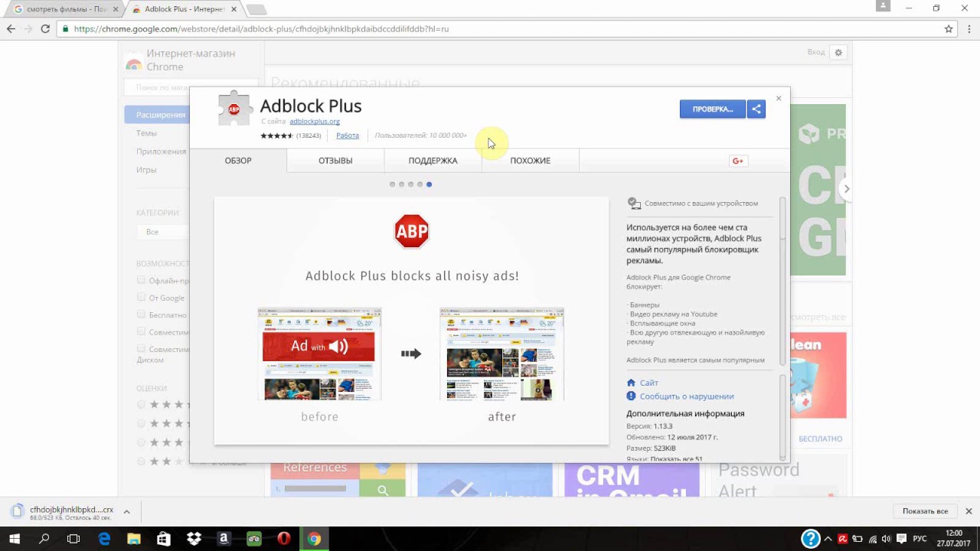Image resolution: width=980 pixels, height=551 pixels.
Task: Open the Windows Start menu
Action: [x=15, y=539]
